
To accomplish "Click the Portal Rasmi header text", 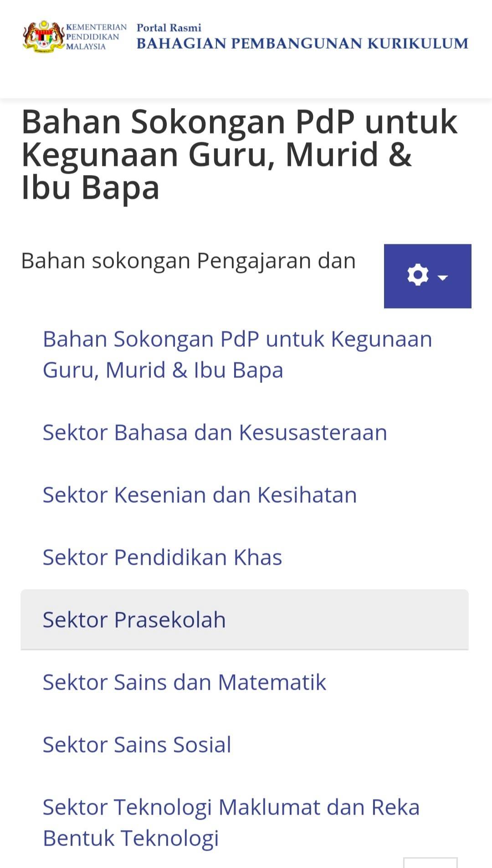I will (169, 28).
